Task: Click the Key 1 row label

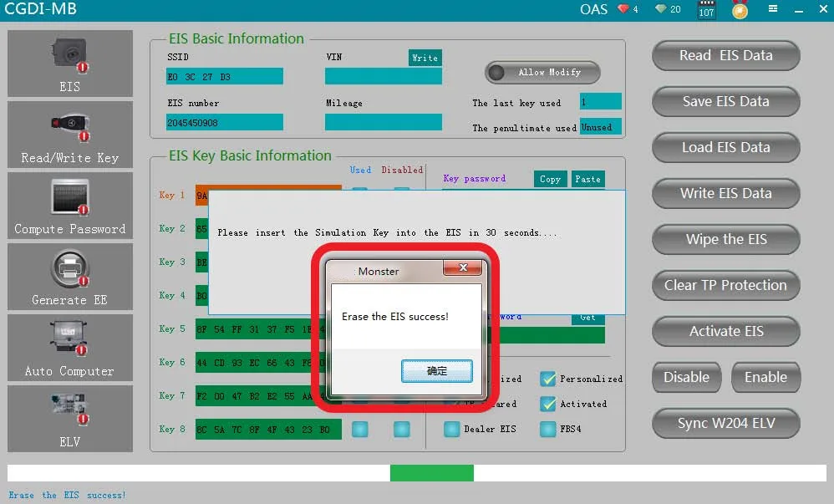Action: pyautogui.click(x=172, y=195)
